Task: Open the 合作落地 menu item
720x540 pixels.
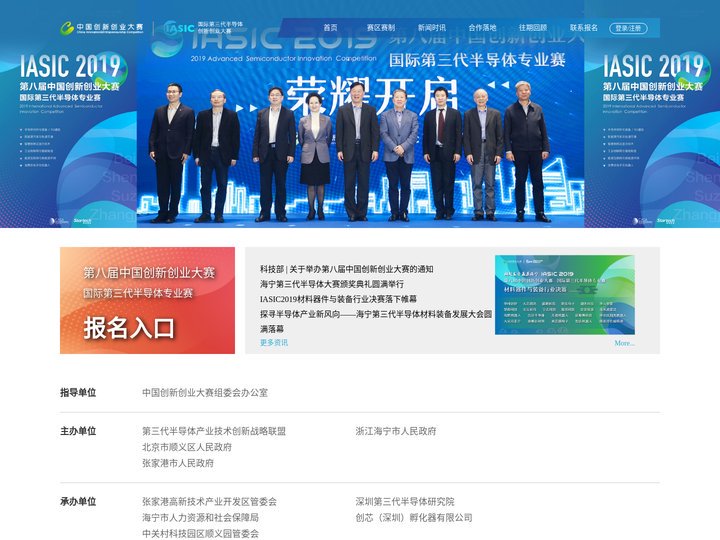Action: coord(482,28)
